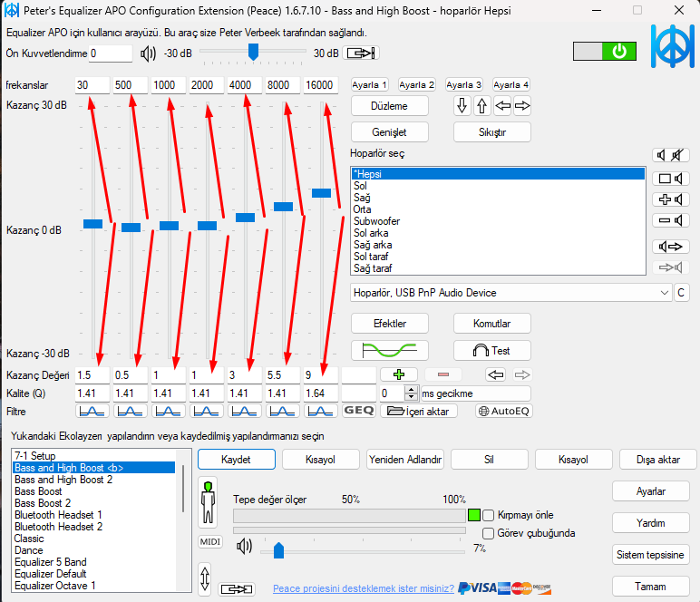Click the pre-amplification slider handle

[x=253, y=52]
